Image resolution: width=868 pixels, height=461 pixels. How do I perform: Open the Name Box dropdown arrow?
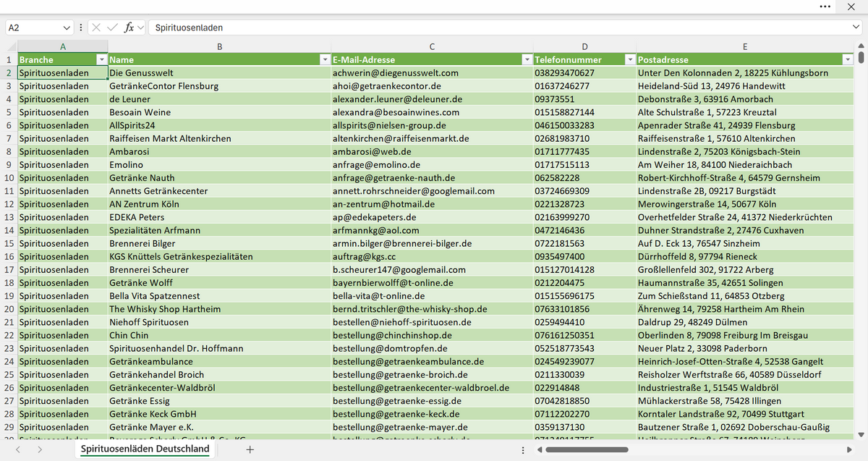pyautogui.click(x=67, y=28)
